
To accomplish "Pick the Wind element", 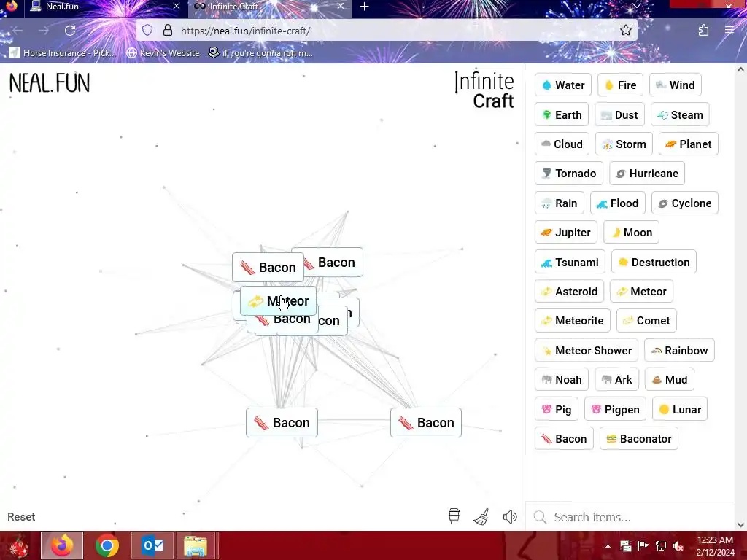I will [675, 85].
